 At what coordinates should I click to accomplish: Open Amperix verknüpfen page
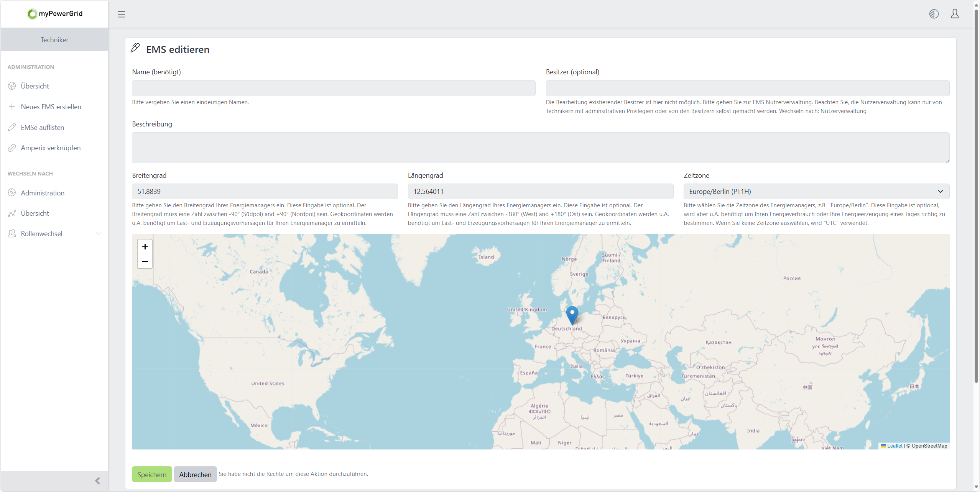(x=51, y=148)
